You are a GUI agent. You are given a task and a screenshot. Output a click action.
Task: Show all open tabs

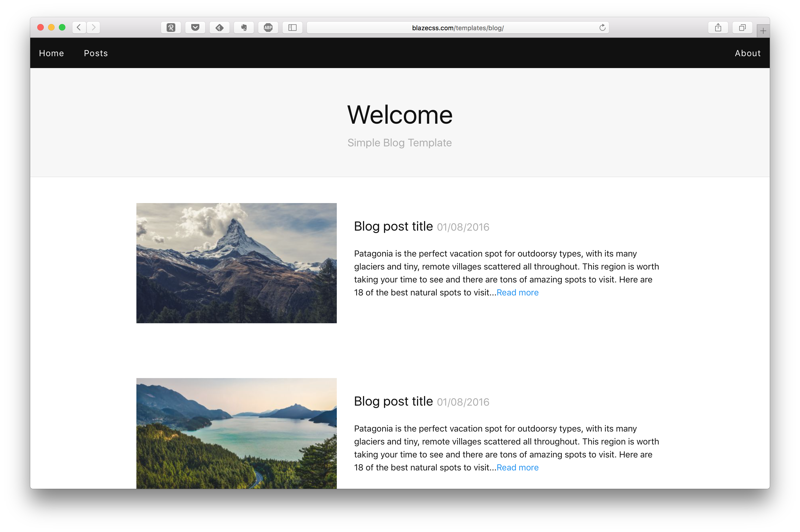pos(742,28)
